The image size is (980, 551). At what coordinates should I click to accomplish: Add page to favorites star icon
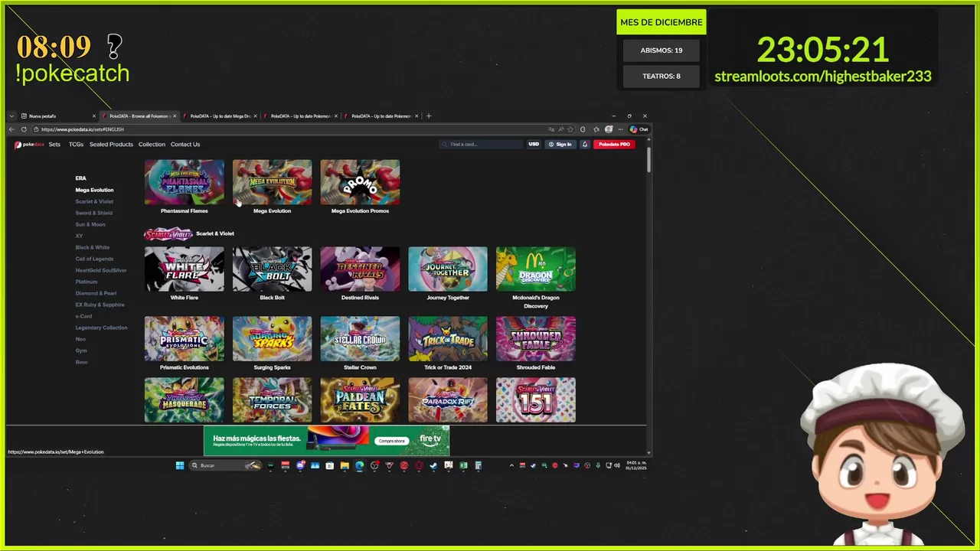pos(571,129)
